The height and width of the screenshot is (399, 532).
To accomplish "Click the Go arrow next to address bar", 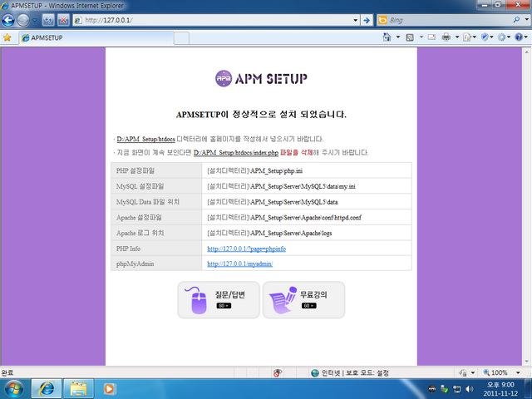I will [x=367, y=20].
